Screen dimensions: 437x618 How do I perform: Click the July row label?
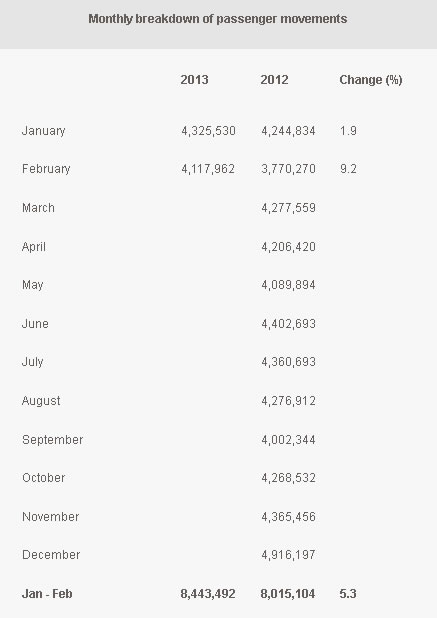(32, 362)
